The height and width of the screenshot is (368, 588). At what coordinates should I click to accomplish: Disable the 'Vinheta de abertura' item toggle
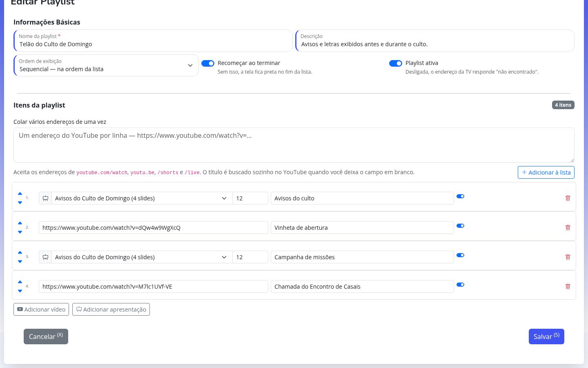click(x=460, y=226)
